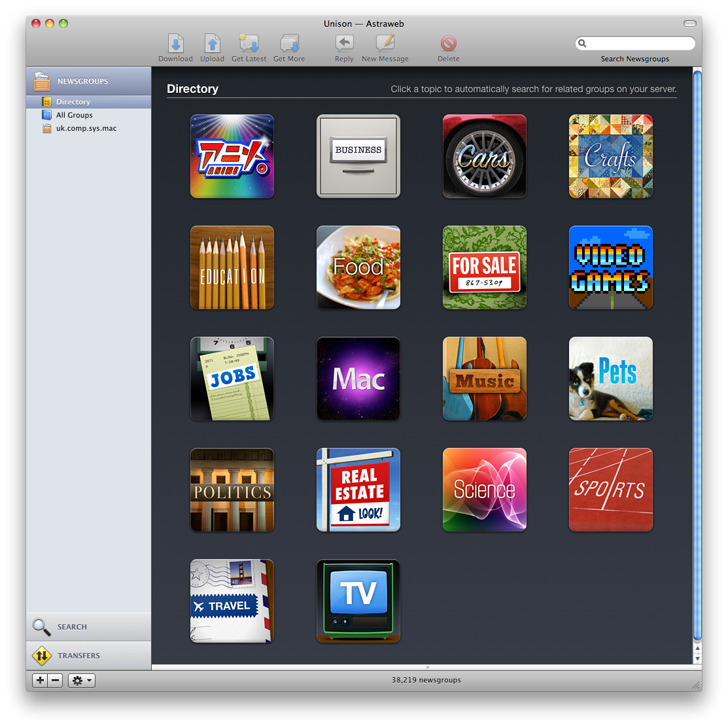The height and width of the screenshot is (727, 728).
Task: Open the gear action dropdown menu
Action: pyautogui.click(x=82, y=681)
